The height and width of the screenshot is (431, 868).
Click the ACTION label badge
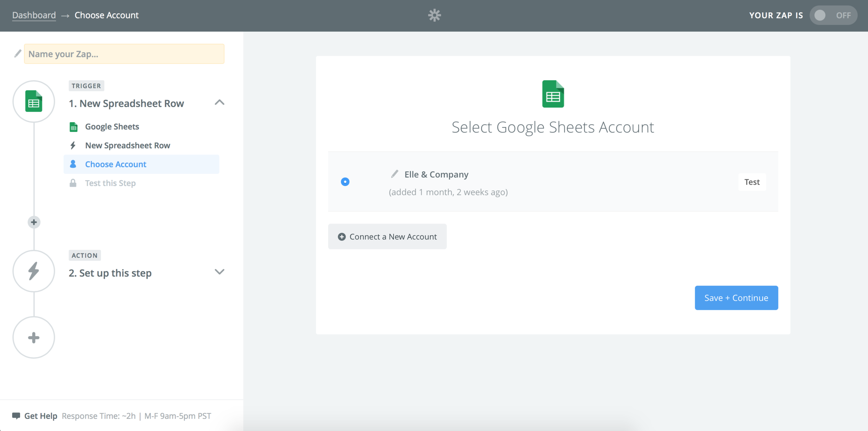[85, 255]
